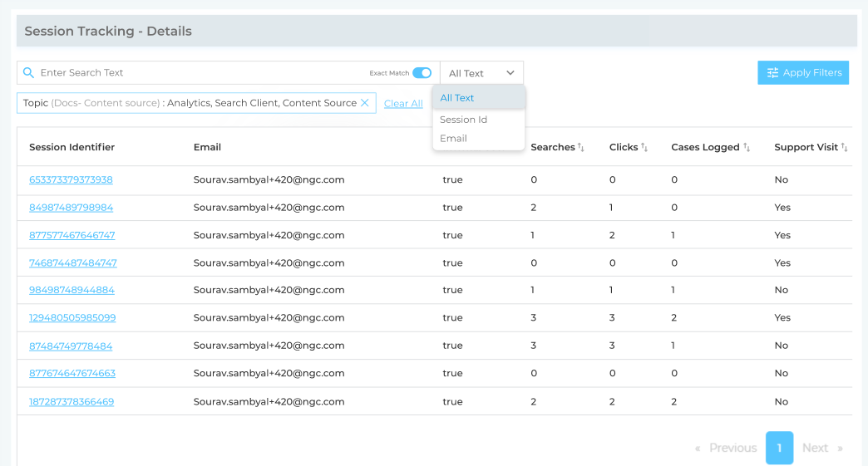The width and height of the screenshot is (868, 466).
Task: Click the Clear All link
Action: [x=403, y=104]
